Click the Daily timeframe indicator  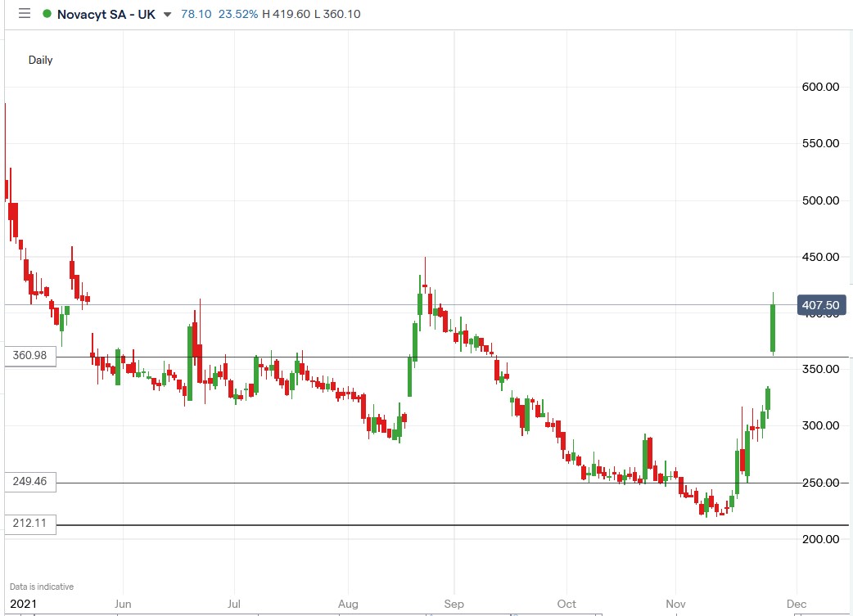tap(41, 60)
